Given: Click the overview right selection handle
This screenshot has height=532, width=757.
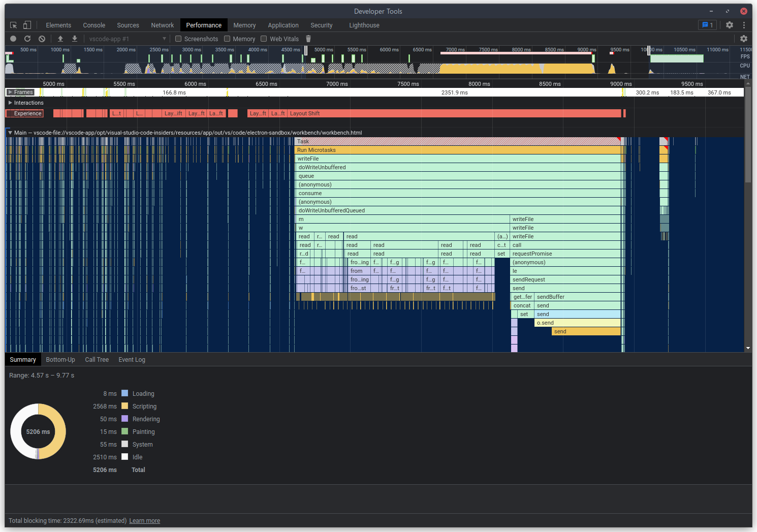Looking at the screenshot, I should tap(649, 50).
